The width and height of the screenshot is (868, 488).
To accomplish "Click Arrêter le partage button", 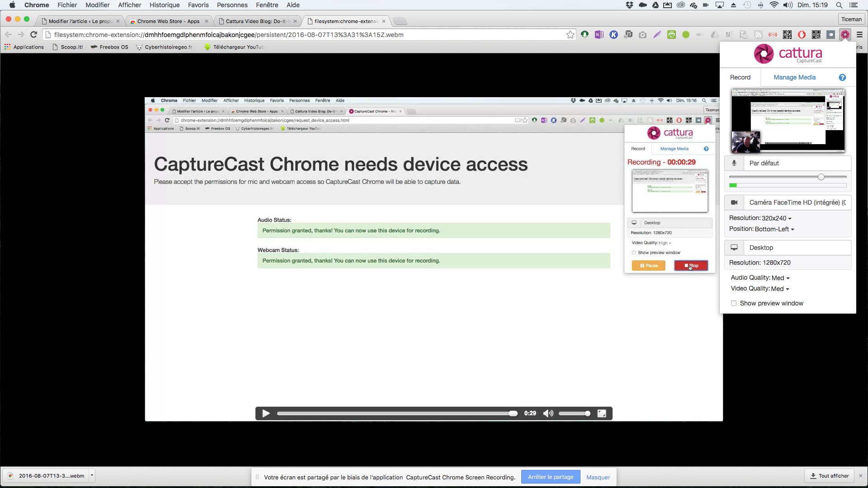I will [551, 477].
